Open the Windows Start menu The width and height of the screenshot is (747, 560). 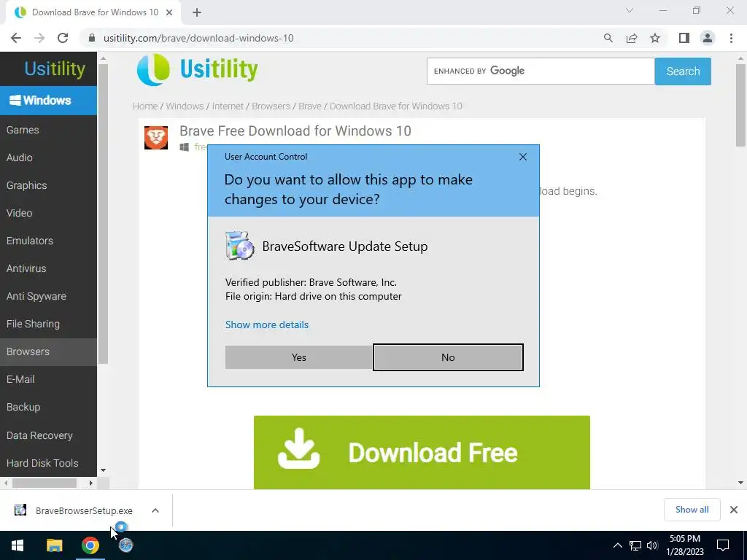coord(18,545)
